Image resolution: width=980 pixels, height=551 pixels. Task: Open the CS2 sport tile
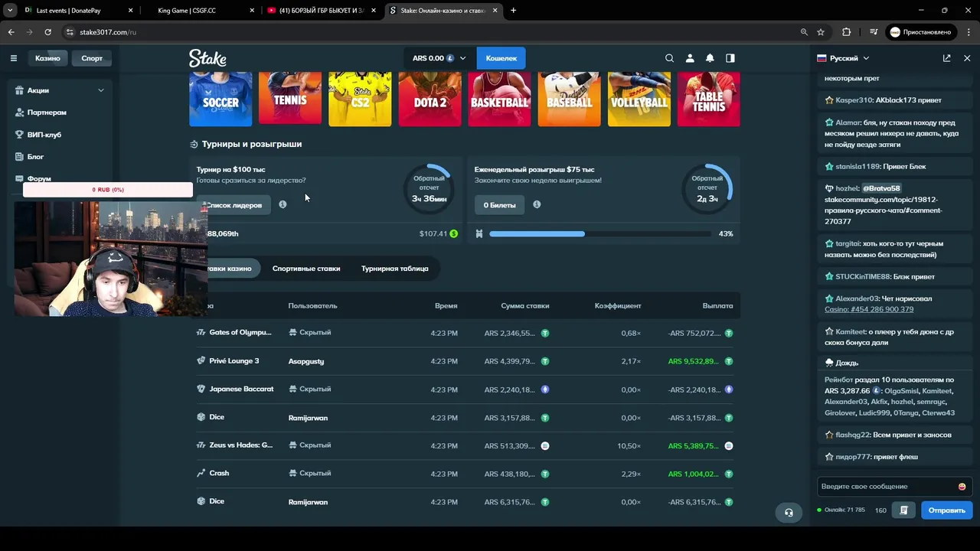360,99
